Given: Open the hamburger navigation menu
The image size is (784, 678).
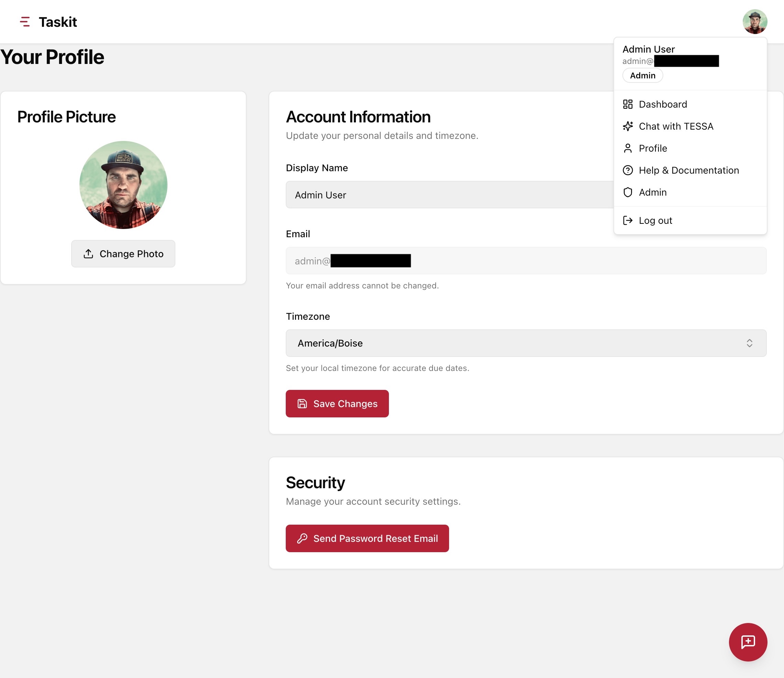Looking at the screenshot, I should point(25,22).
